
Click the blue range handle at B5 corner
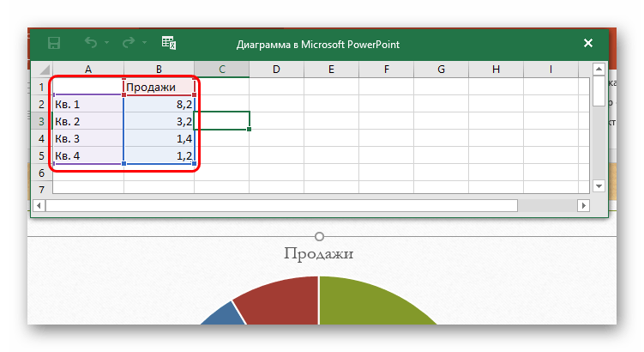click(x=195, y=164)
